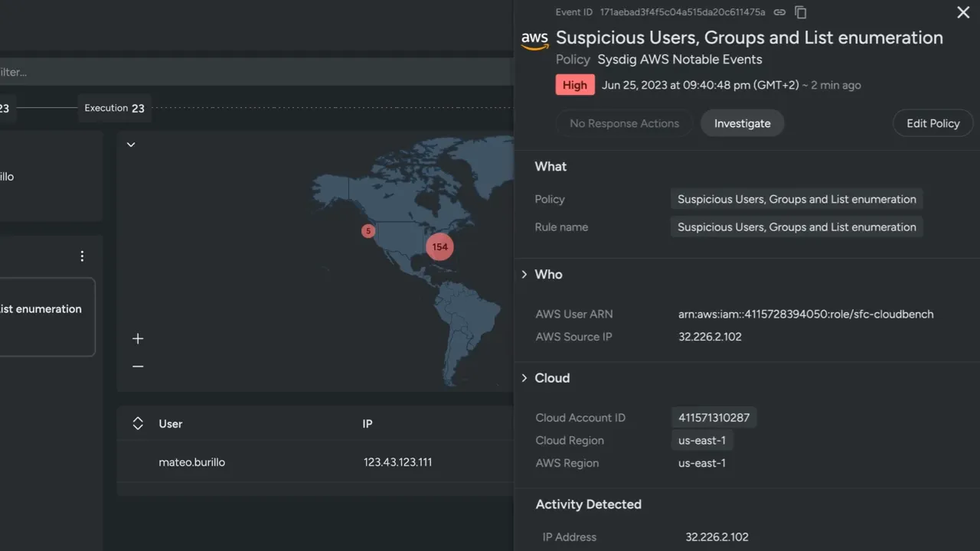The image size is (980, 551).
Task: Click AWS Region us-east-1 chip
Action: pyautogui.click(x=702, y=463)
